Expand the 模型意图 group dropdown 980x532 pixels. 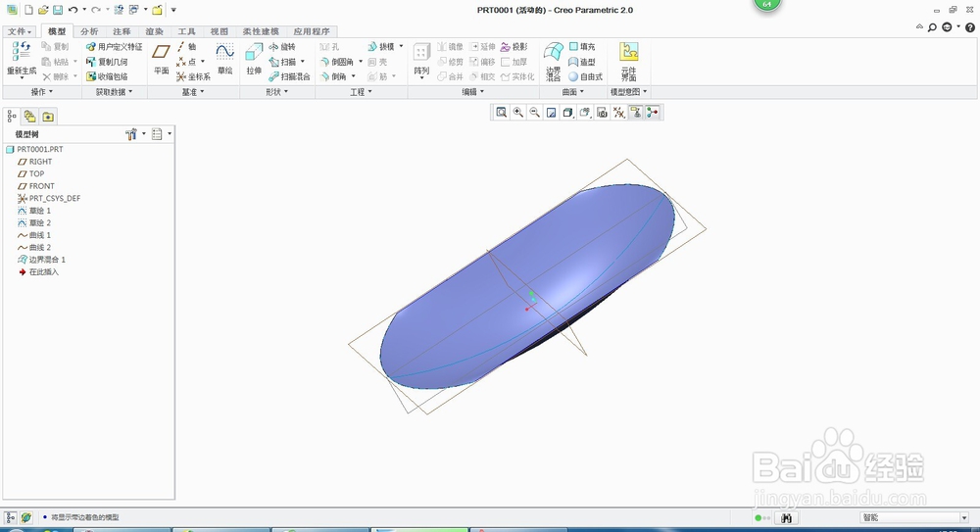click(629, 92)
